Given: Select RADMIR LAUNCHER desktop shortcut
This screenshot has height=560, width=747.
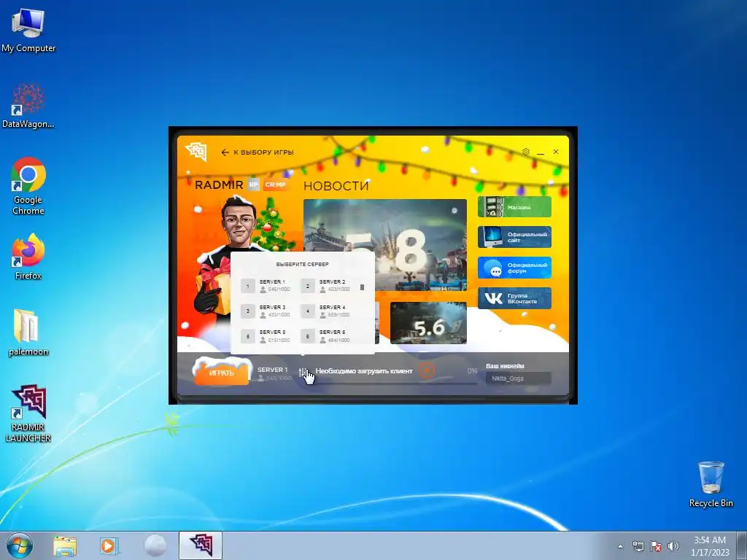Looking at the screenshot, I should [28, 413].
